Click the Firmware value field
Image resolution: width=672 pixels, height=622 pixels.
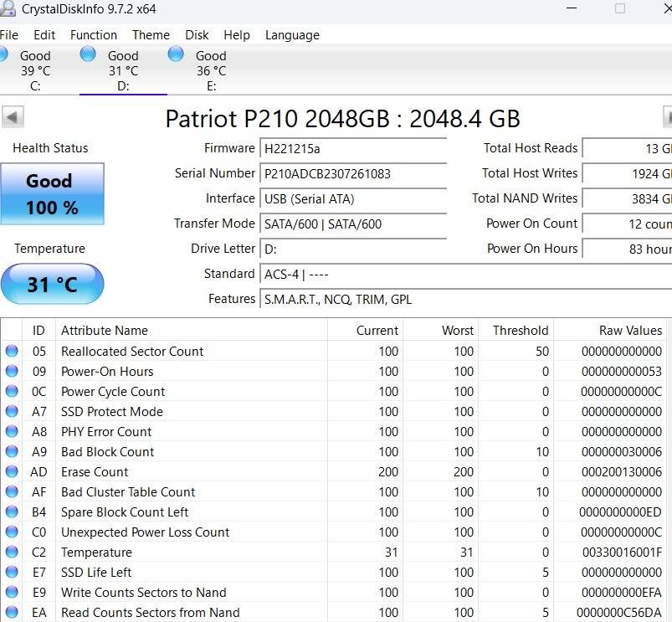pyautogui.click(x=351, y=149)
